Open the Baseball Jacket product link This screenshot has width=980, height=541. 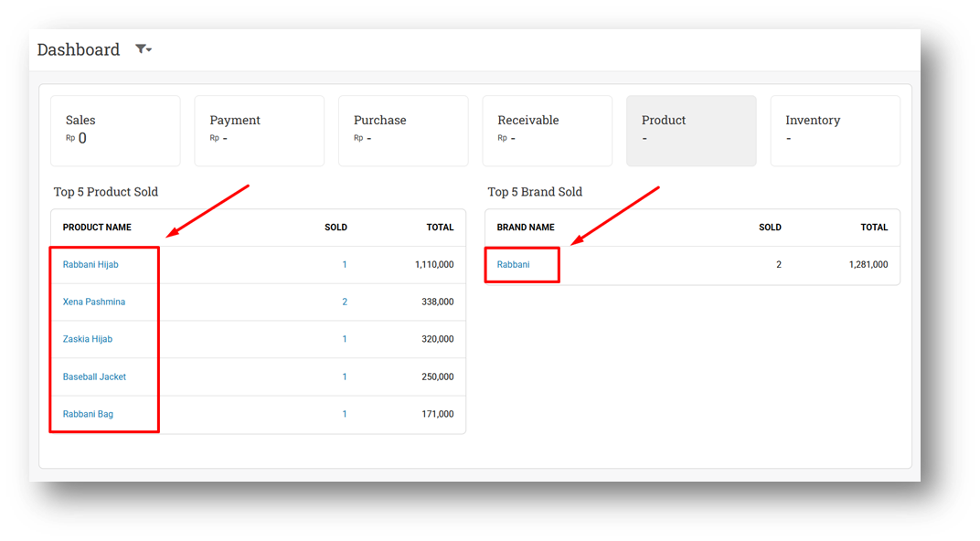pos(94,377)
